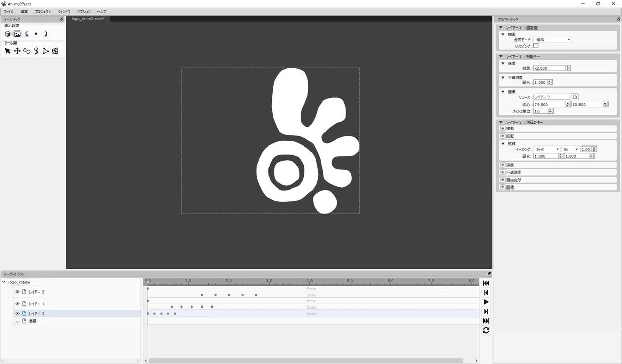The height and width of the screenshot is (364, 622).
Task: Show the 背景 layer via closed eye
Action: (17, 321)
